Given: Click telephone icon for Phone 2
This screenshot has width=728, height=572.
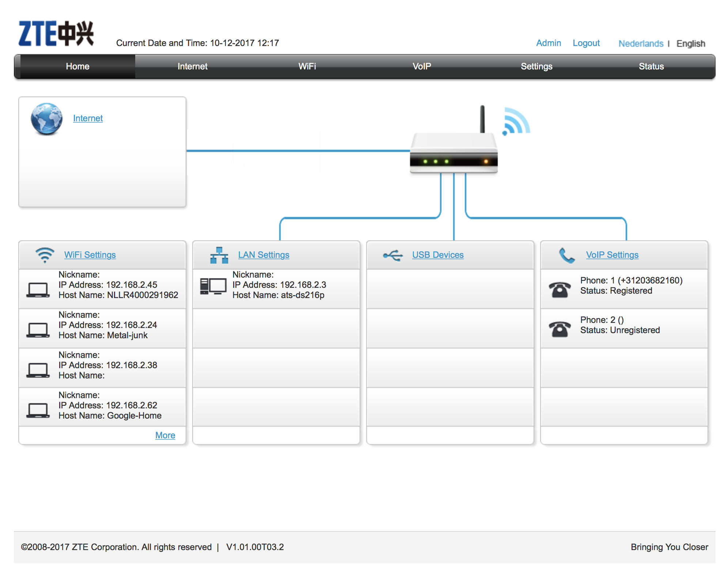Looking at the screenshot, I should [560, 329].
